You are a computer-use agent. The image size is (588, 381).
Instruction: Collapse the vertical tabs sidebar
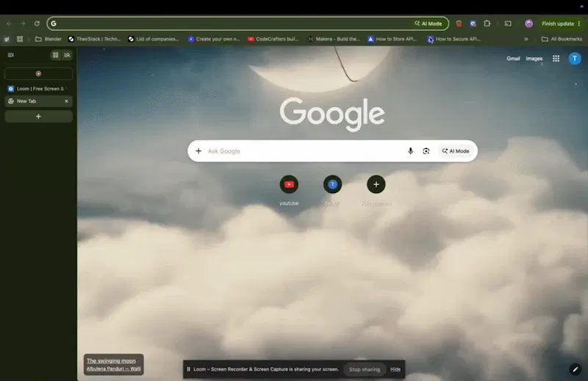[11, 55]
